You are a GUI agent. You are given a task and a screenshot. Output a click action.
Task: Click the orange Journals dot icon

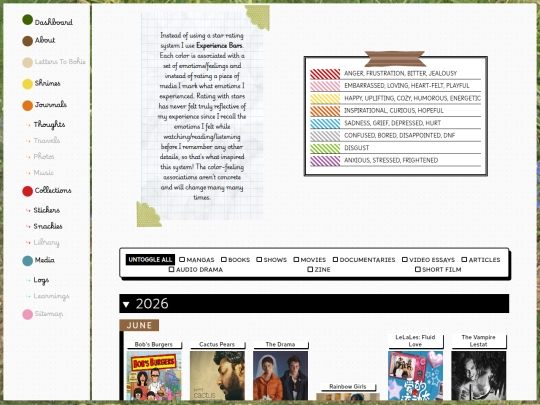28,105
